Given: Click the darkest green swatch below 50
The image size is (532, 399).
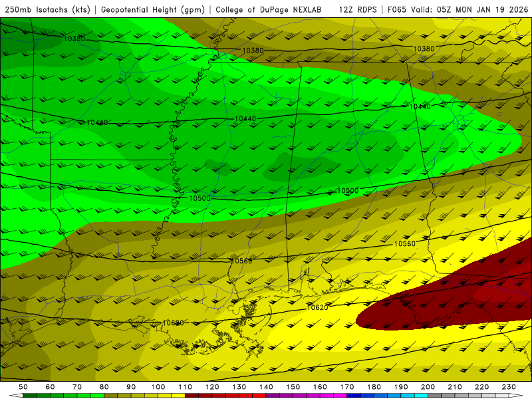Looking at the screenshot, I should point(30,396).
